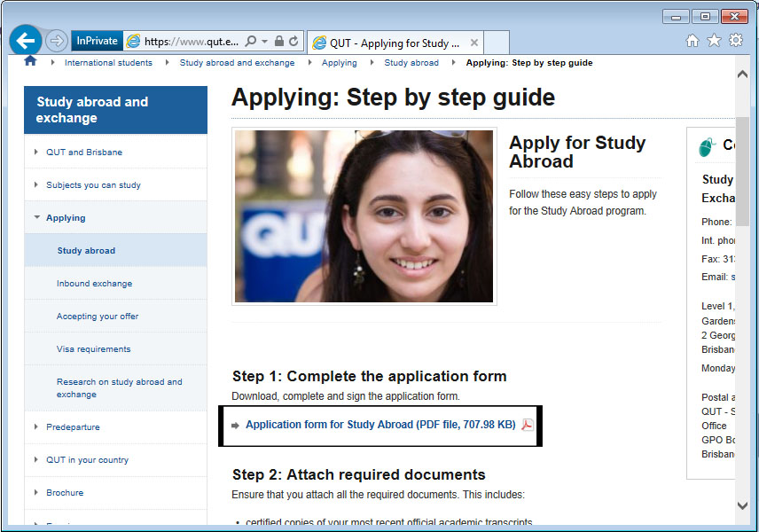Open Predeparture sidebar item
759x532 pixels.
[73, 427]
